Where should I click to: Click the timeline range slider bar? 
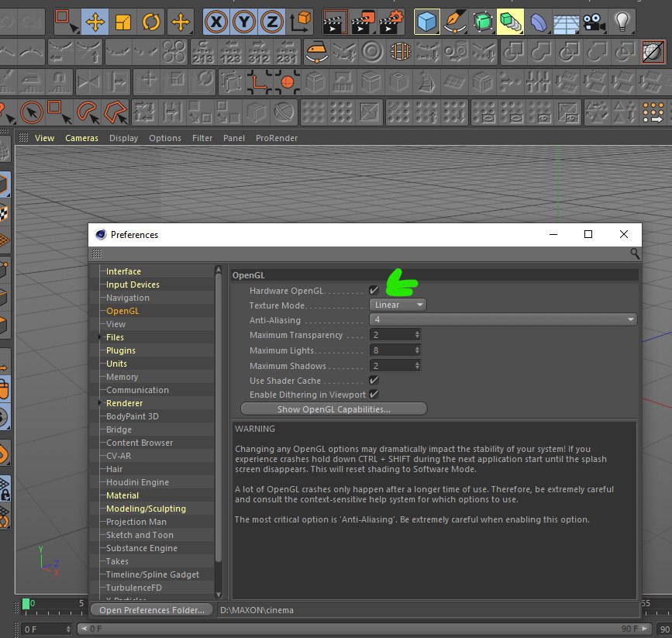coord(364,629)
